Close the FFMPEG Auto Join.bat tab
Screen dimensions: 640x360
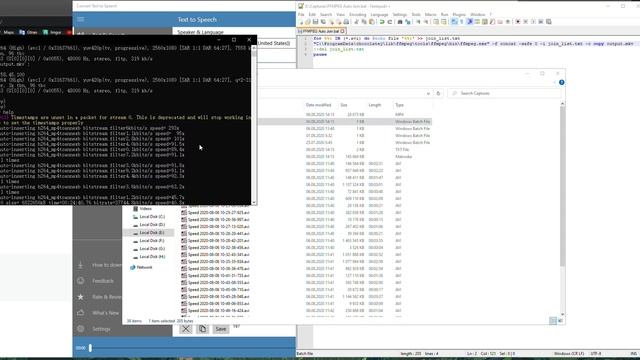tap(342, 31)
